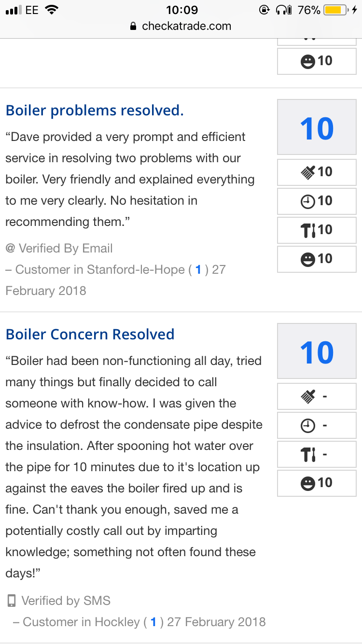The width and height of the screenshot is (362, 644).
Task: Tap the SMS phone verification icon
Action: [x=11, y=601]
